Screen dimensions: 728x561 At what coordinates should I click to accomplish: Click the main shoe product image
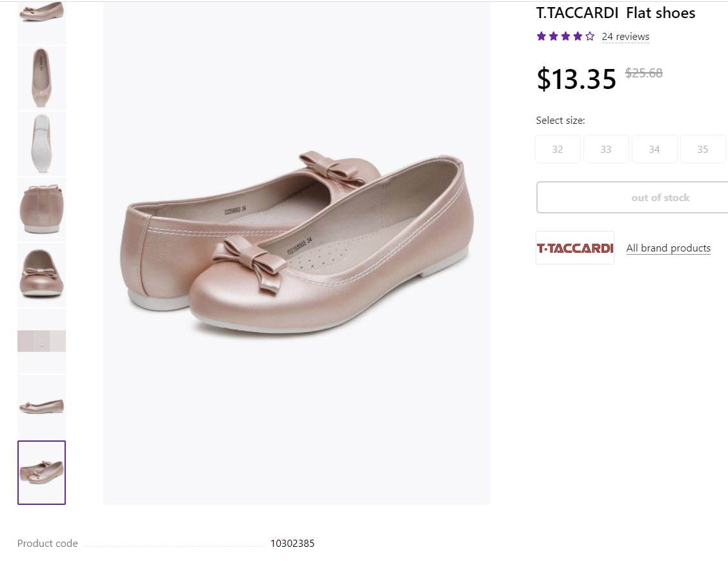coord(297,251)
